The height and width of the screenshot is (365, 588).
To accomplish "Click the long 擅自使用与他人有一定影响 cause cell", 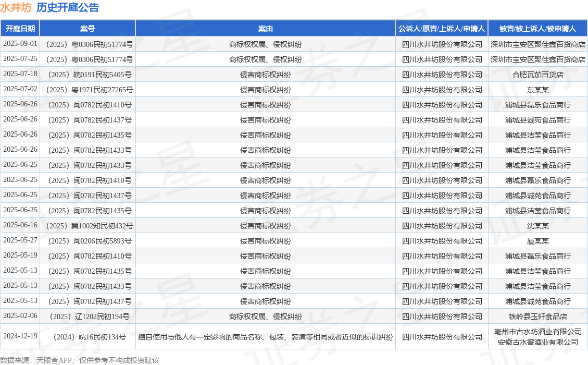I will 265,337.
